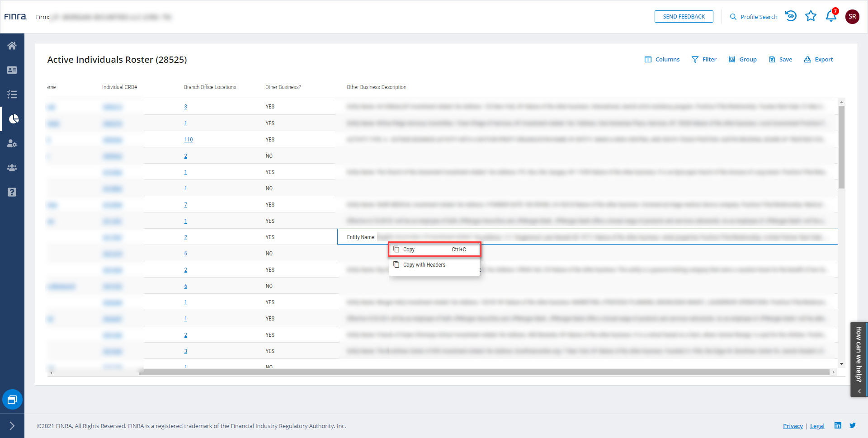Open the user settings sidebar icon
The width and height of the screenshot is (868, 438).
[12, 143]
